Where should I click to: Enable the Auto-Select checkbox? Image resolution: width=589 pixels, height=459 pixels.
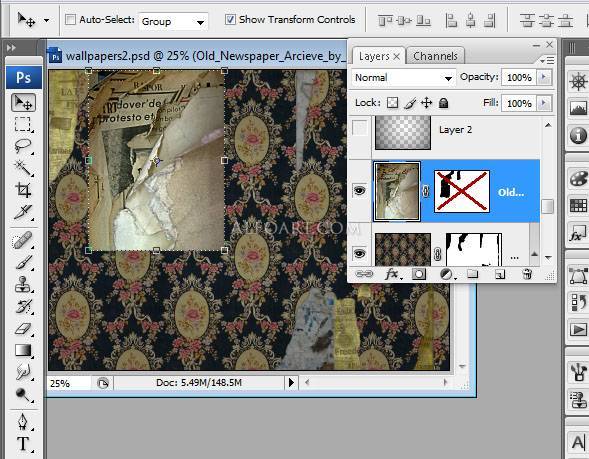tap(70, 19)
